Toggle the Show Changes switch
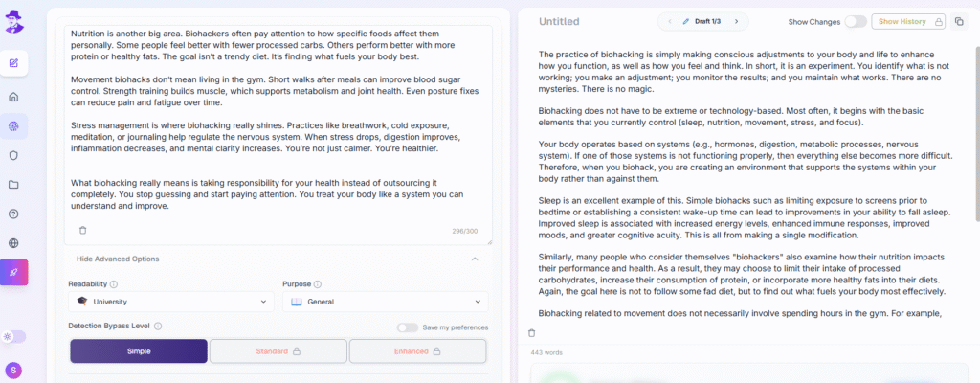Screen dimensions: 980x383 (855, 21)
